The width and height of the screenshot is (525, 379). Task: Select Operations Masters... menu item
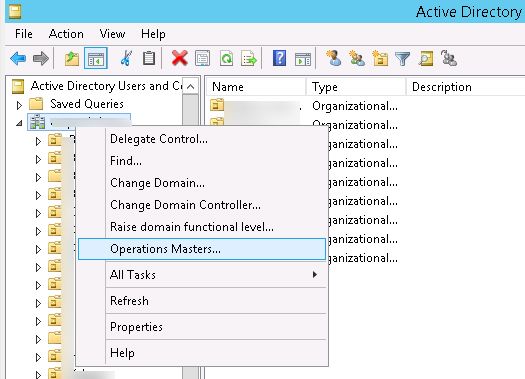pyautogui.click(x=202, y=249)
